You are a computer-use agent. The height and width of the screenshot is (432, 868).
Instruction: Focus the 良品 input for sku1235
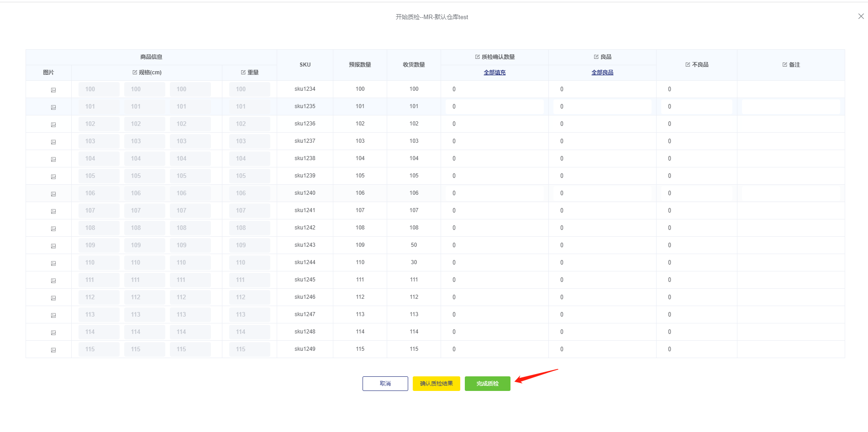tap(602, 107)
